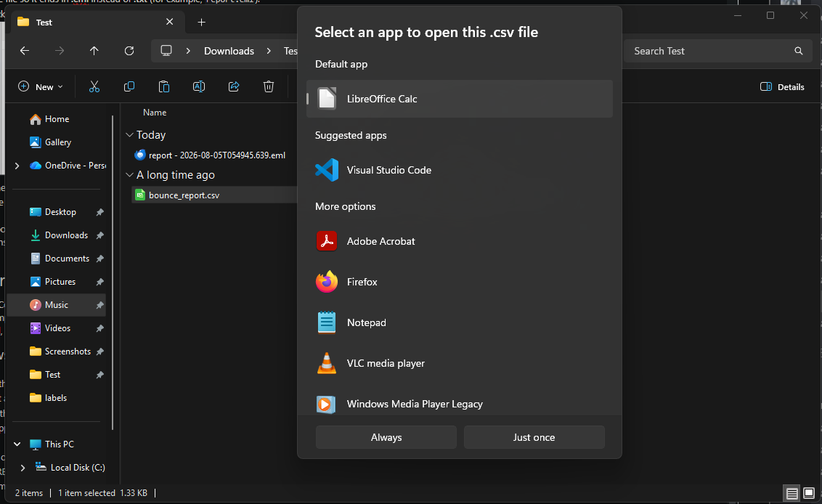
Task: Open Downloads breadcrumb in address bar
Action: (229, 51)
